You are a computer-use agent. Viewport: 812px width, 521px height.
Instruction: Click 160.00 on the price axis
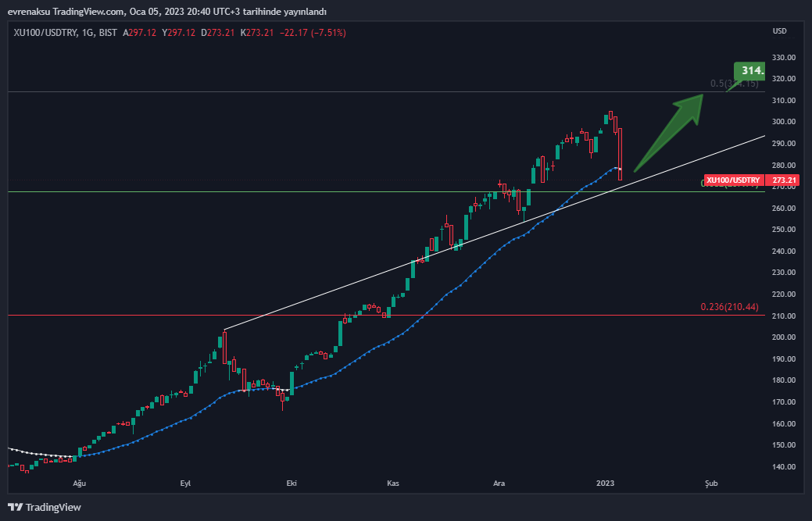click(x=784, y=423)
